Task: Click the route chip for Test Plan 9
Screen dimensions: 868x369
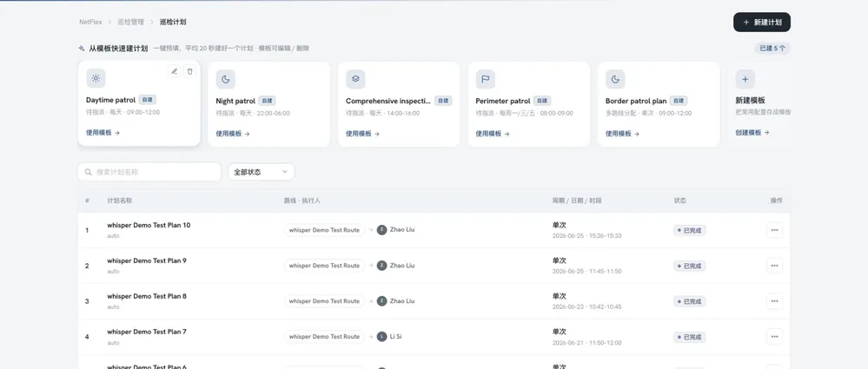Action: (x=324, y=266)
